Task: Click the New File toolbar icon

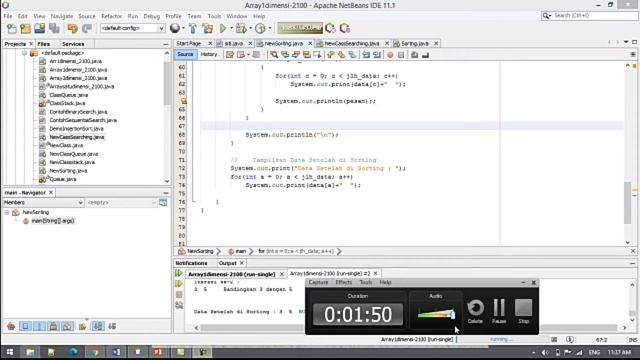Action: 12,28
